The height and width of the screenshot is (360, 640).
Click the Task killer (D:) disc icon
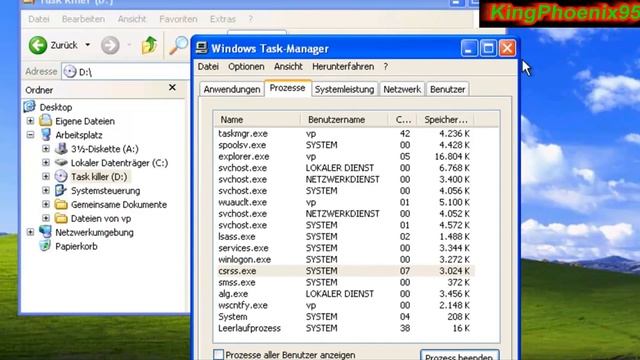[61, 176]
